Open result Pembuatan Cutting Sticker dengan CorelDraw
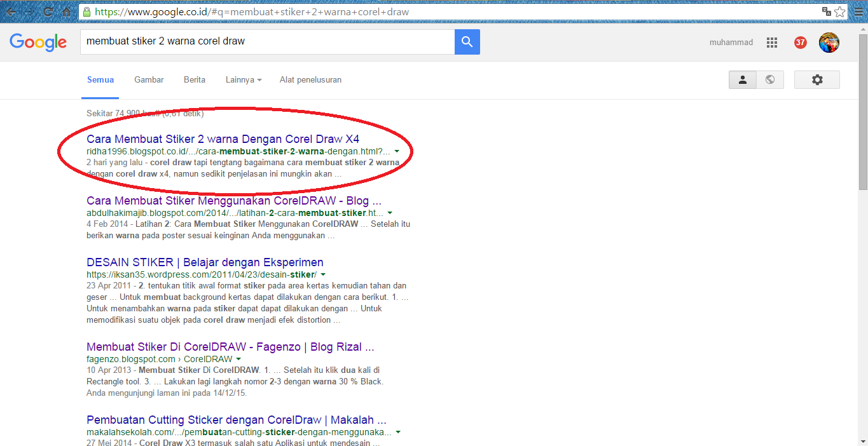This screenshot has width=868, height=446. (x=237, y=420)
